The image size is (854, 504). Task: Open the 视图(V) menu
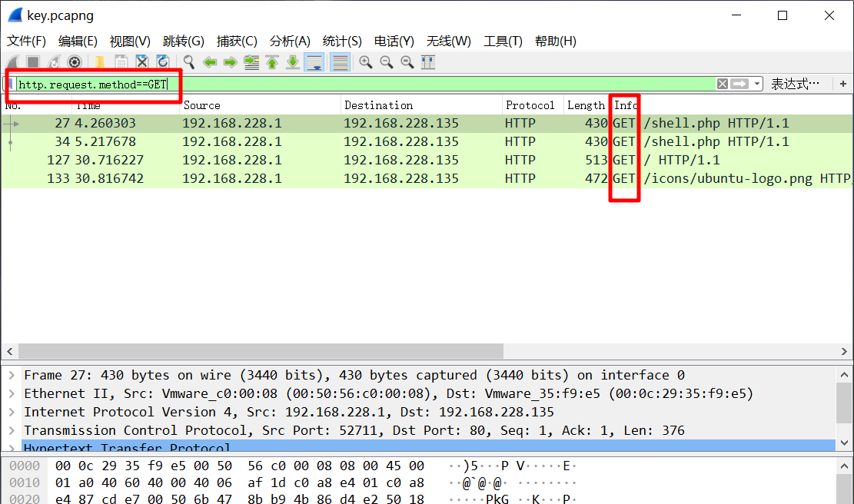pos(130,41)
